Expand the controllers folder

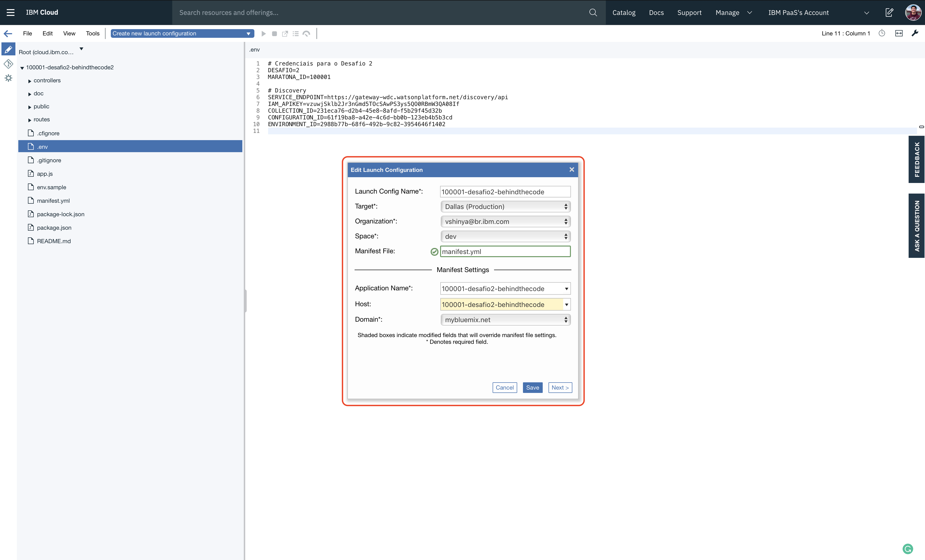tap(30, 81)
